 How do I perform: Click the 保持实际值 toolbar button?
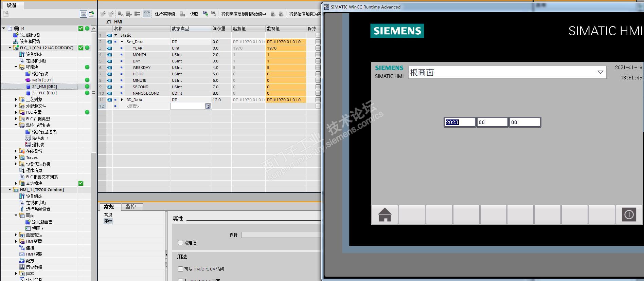pyautogui.click(x=165, y=14)
